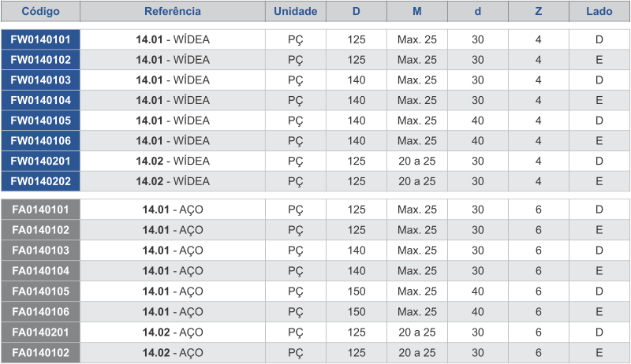This screenshot has height=364, width=631.
Task: Click the Lado column header
Action: click(x=599, y=11)
